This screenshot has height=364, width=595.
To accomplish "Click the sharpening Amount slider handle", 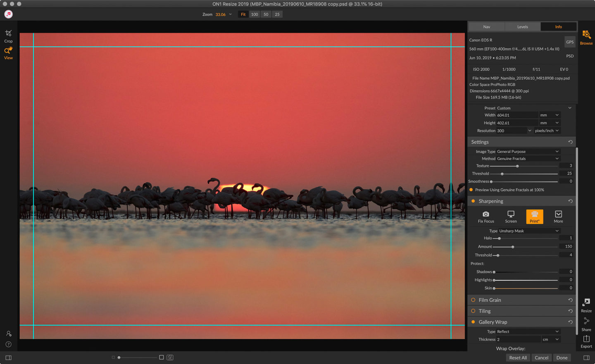I will click(513, 247).
